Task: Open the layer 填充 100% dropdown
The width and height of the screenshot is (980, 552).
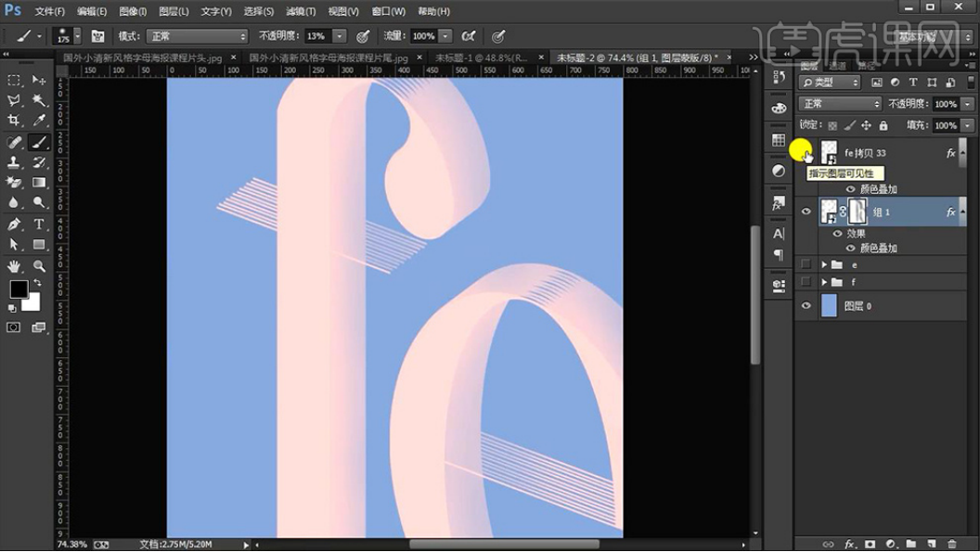Action: pos(968,125)
